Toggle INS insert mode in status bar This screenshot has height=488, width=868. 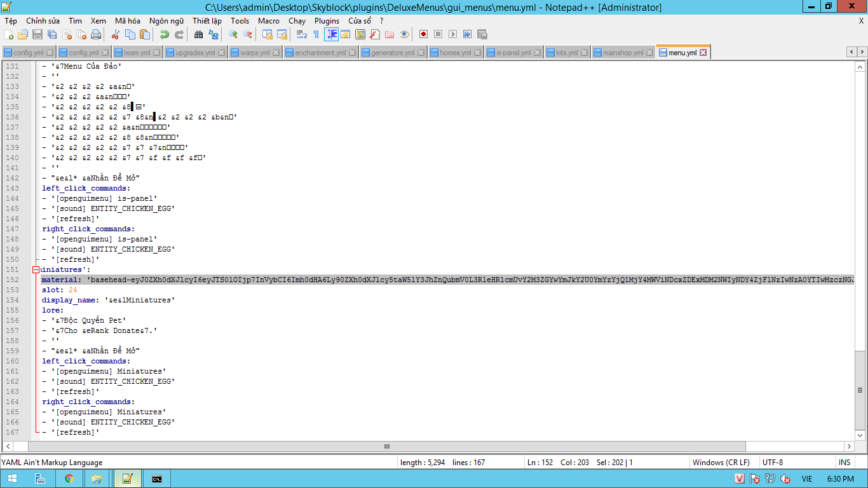pos(844,463)
